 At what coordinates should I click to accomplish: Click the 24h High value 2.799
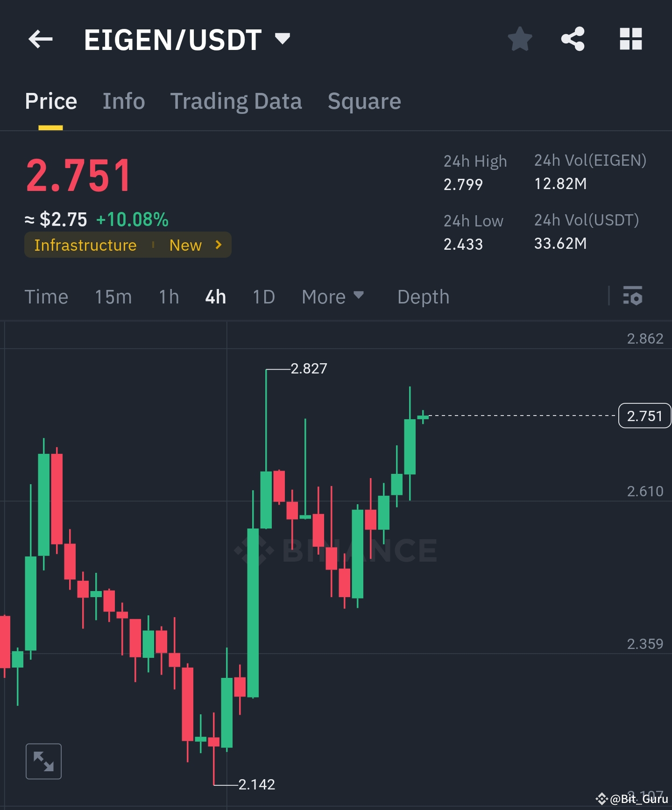coord(463,184)
